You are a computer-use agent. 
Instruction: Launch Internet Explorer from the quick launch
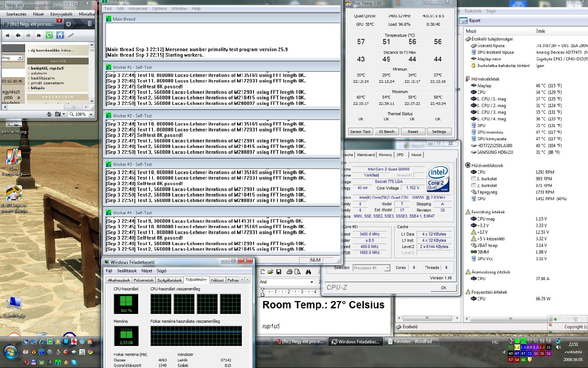pyautogui.click(x=42, y=342)
